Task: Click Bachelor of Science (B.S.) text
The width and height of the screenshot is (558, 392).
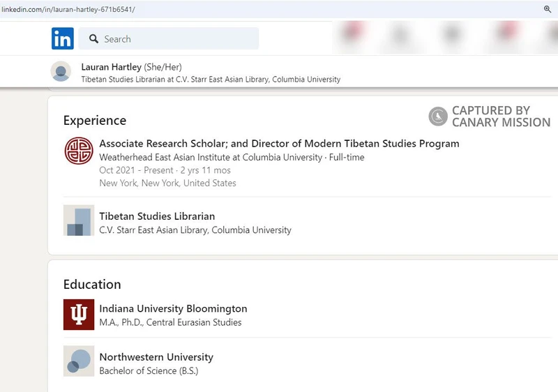Action: point(149,370)
